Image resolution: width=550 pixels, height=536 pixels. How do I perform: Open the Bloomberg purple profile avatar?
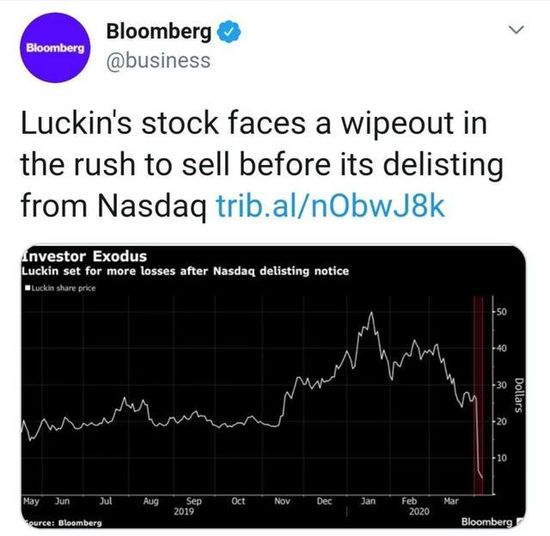55,48
